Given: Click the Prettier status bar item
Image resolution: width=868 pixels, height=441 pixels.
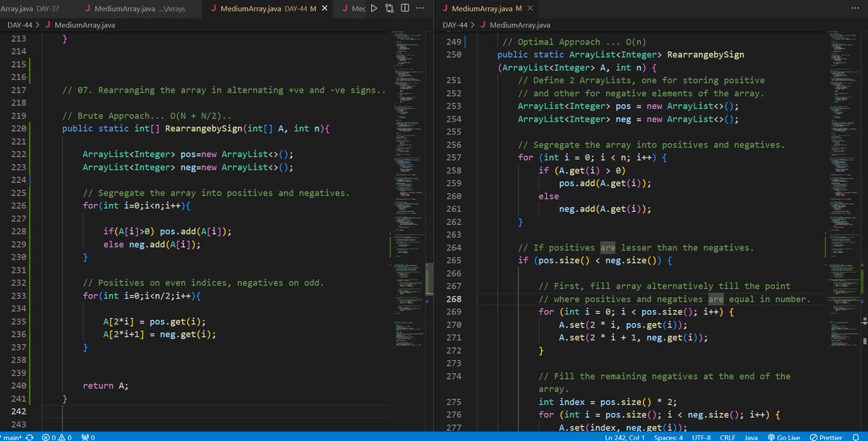Looking at the screenshot, I should click(825, 437).
